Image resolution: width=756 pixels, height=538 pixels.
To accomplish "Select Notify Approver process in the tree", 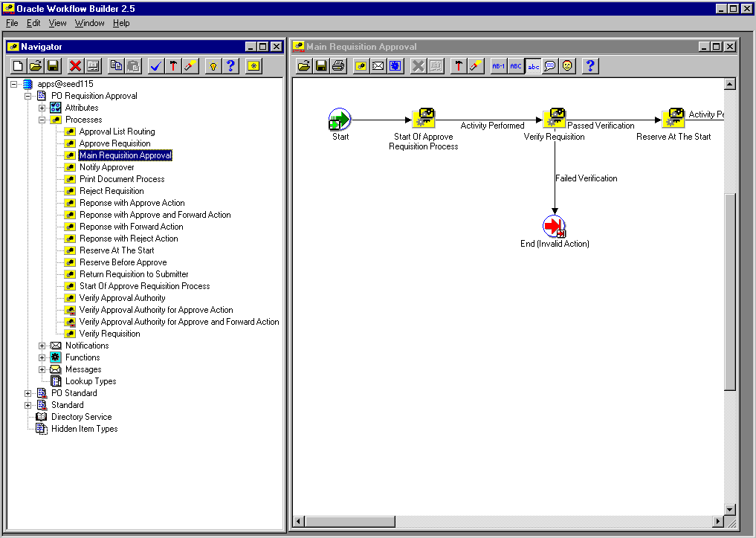I will 106,167.
